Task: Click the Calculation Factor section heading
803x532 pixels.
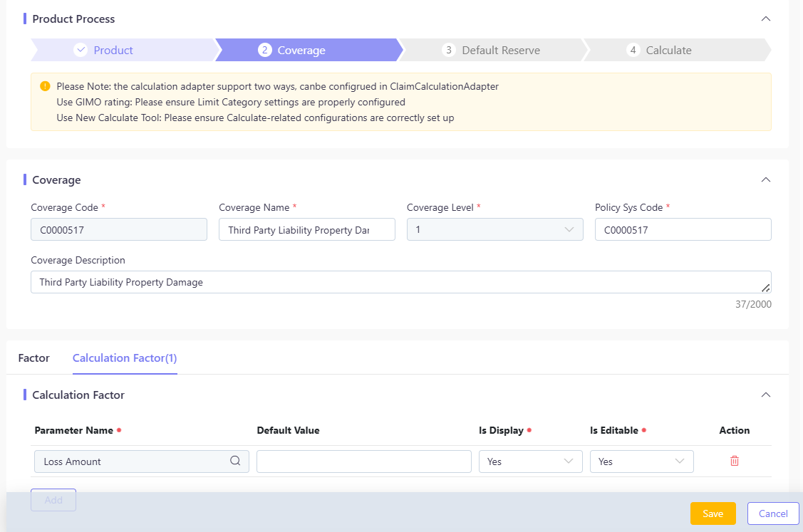Action: click(78, 395)
